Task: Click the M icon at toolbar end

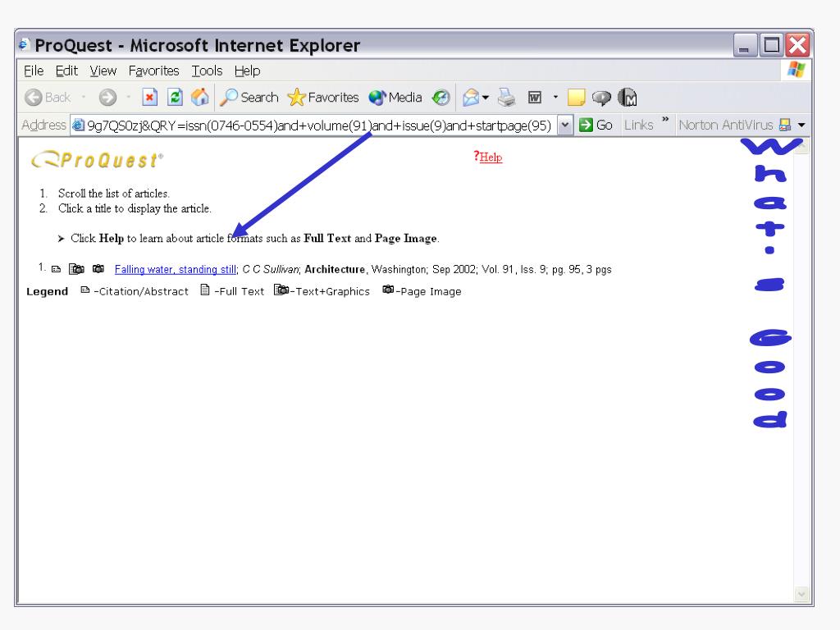Action: point(627,98)
